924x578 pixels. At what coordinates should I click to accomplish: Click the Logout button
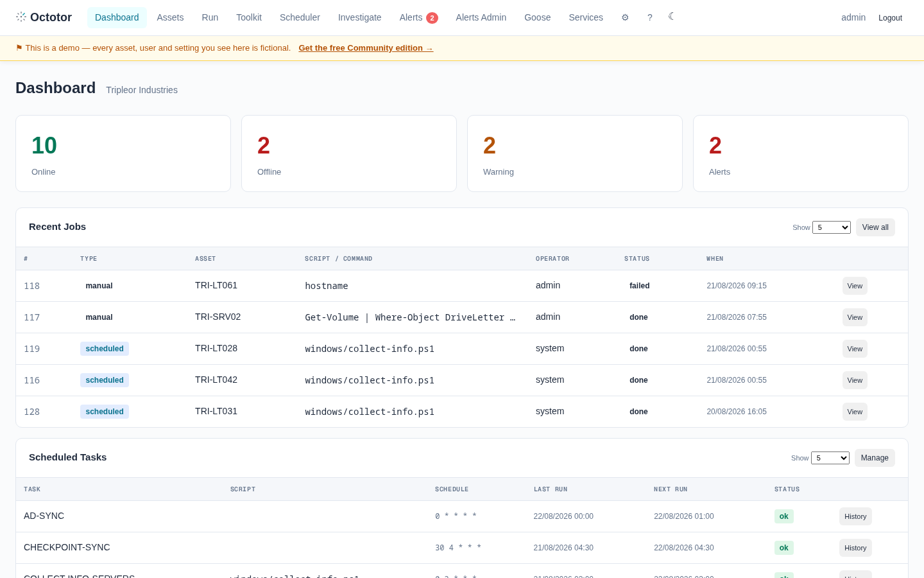[x=890, y=18]
